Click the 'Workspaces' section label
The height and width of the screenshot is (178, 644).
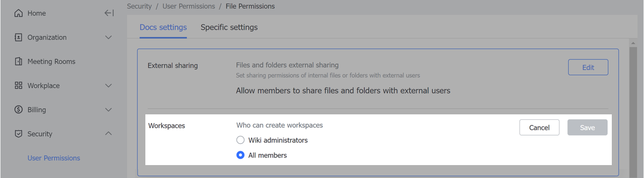click(167, 125)
